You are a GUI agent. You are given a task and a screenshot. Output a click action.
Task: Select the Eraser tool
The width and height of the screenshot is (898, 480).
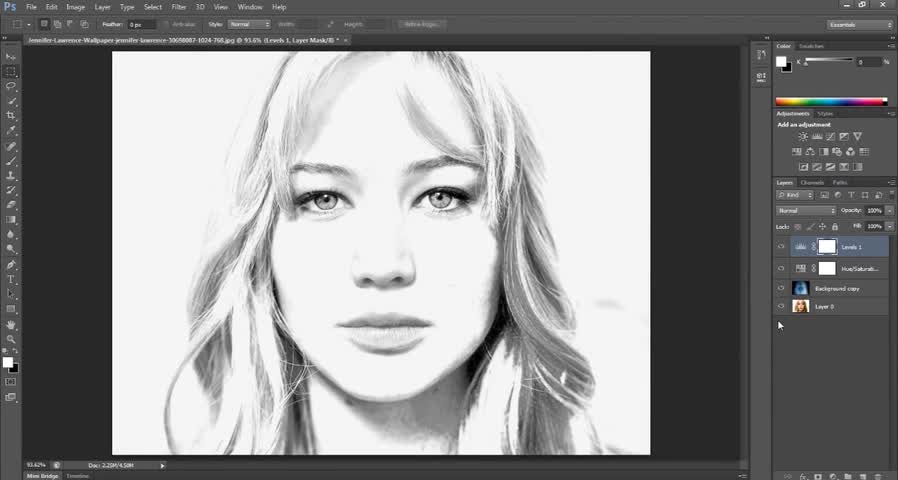(11, 204)
